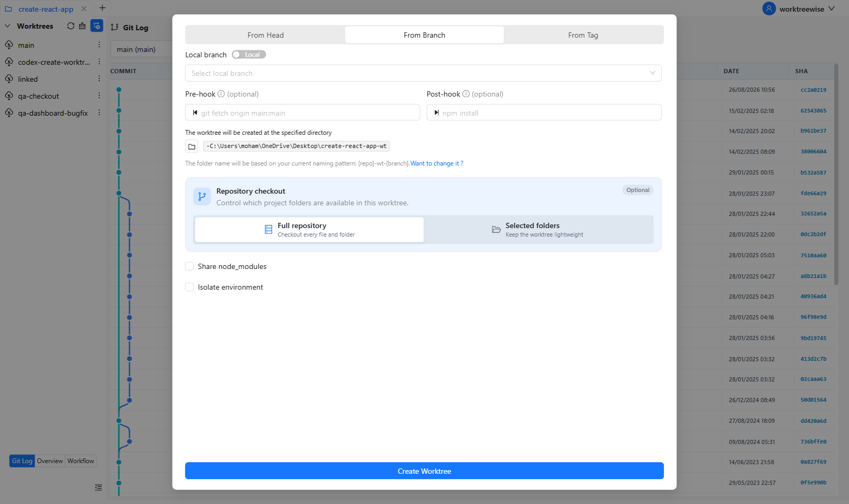This screenshot has height=504, width=849.
Task: Open the Select local branch dropdown
Action: 423,73
